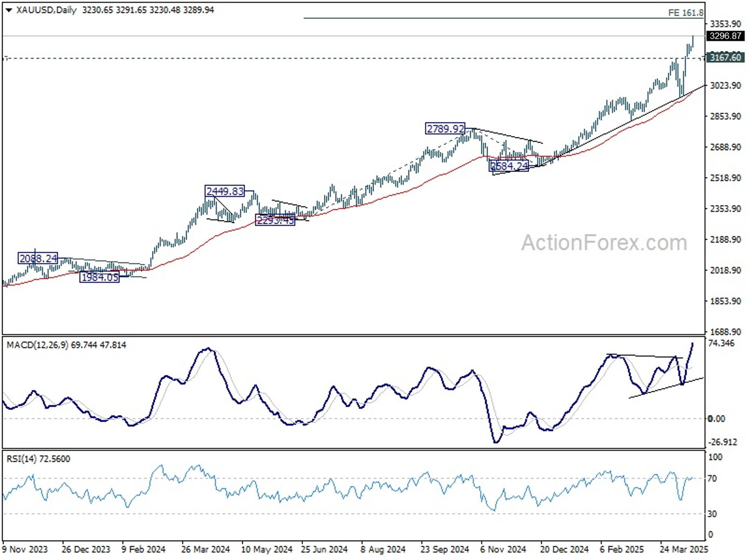752x560 pixels.
Task: Select the 3167.60 dashed level tag
Action: (726, 57)
